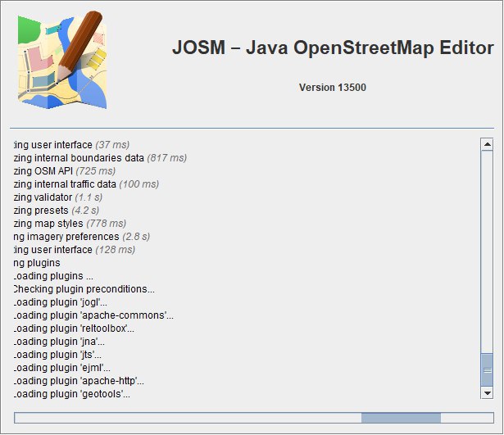Click the JOSM map and pencil logo
Viewport: 504px width, 435px height.
[x=62, y=60]
